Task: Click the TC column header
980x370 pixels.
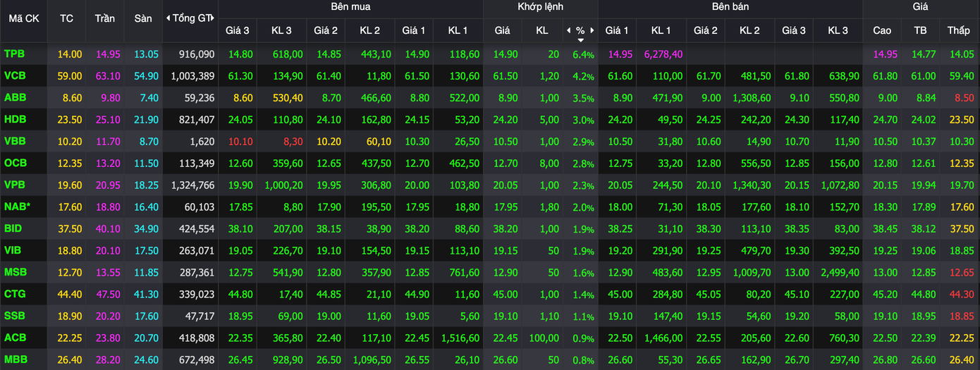Action: (66, 18)
